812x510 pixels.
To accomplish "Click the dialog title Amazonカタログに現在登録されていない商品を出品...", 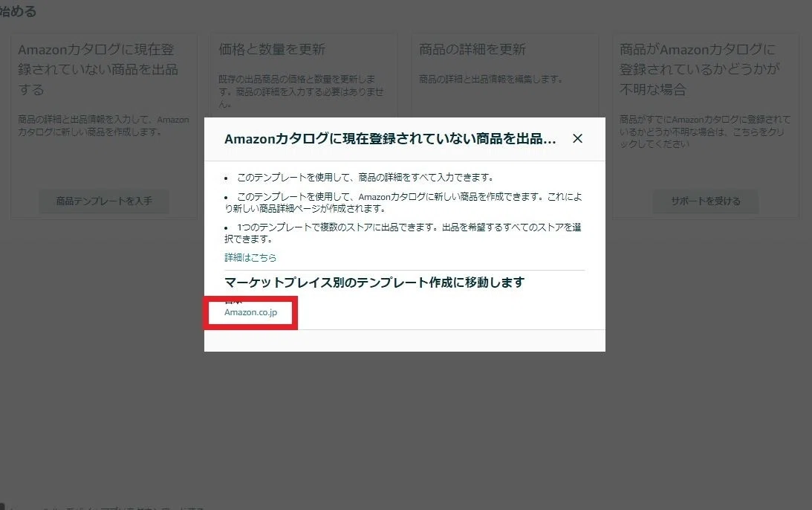I will pyautogui.click(x=390, y=138).
